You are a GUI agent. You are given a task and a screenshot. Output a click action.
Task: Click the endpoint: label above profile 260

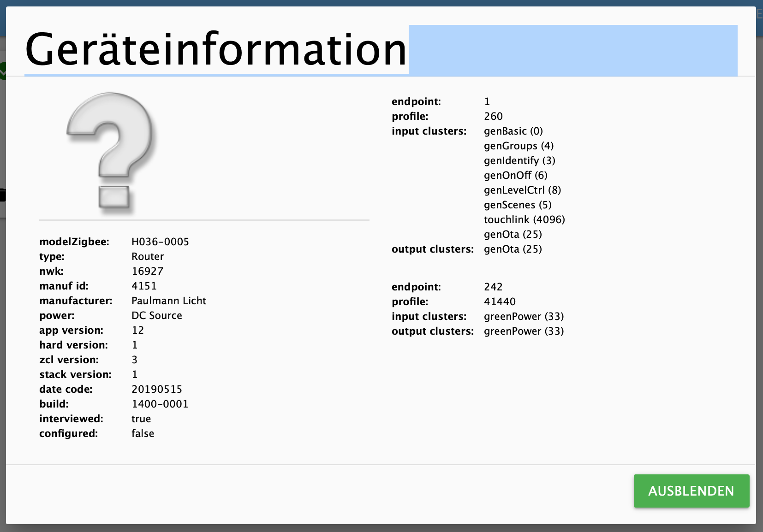click(x=416, y=101)
